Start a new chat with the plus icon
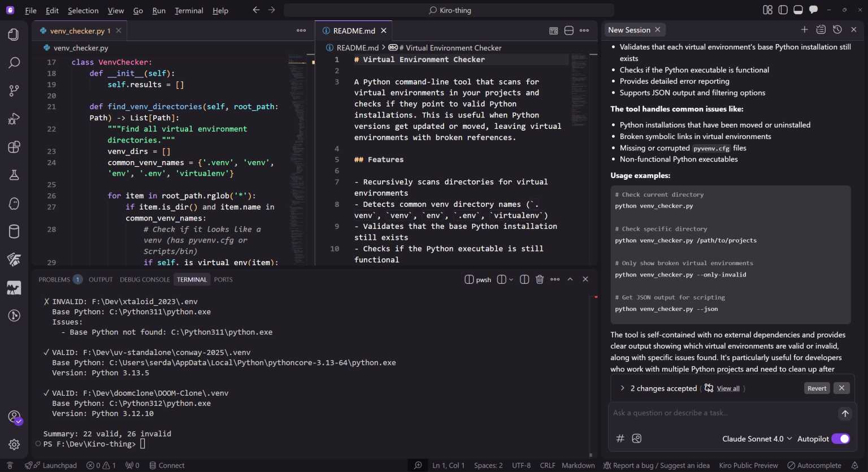 coord(805,29)
